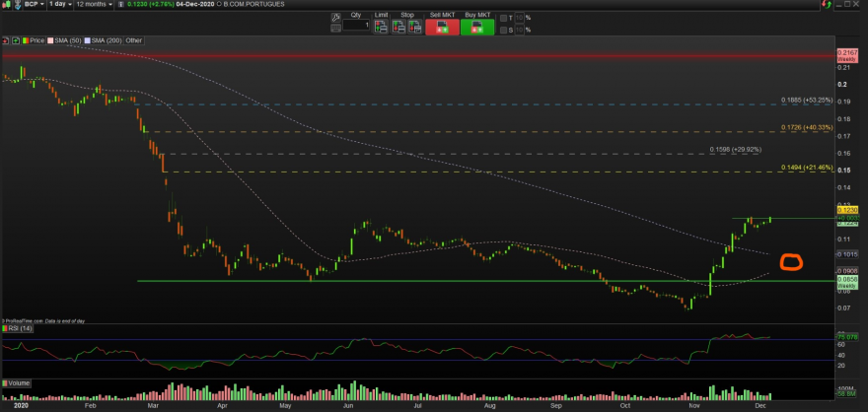The image size is (868, 412).
Task: Enable the T percent checkbox
Action: pyautogui.click(x=503, y=18)
